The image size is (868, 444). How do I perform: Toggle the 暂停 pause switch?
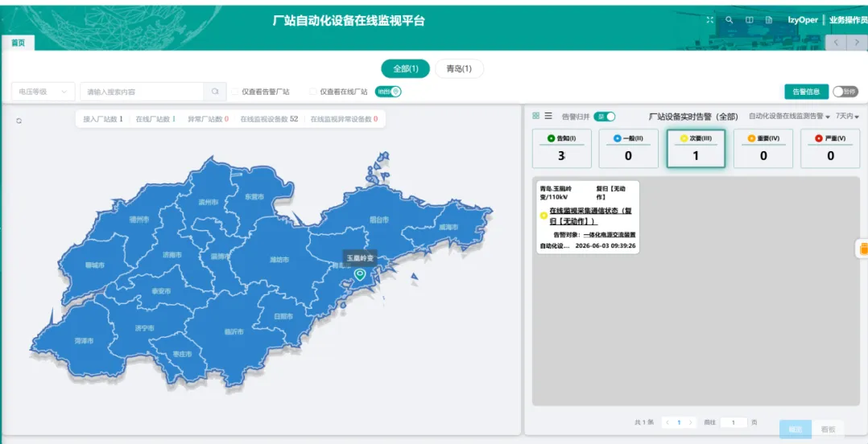pos(845,92)
